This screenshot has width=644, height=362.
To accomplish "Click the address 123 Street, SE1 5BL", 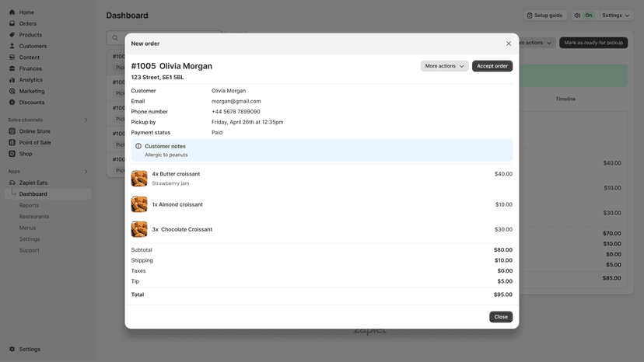I will [157, 77].
